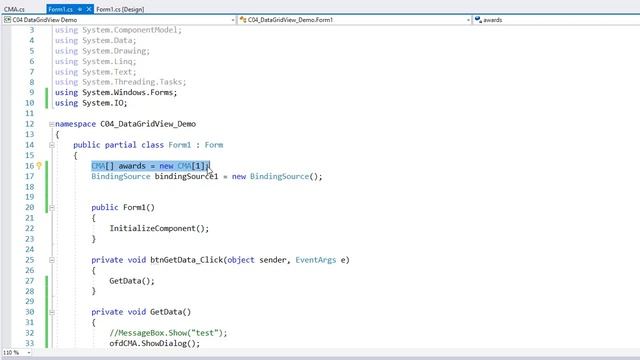Pin the Form1.cs tab with the pin icon
Viewport: 640px width, 360px height.
click(x=80, y=9)
